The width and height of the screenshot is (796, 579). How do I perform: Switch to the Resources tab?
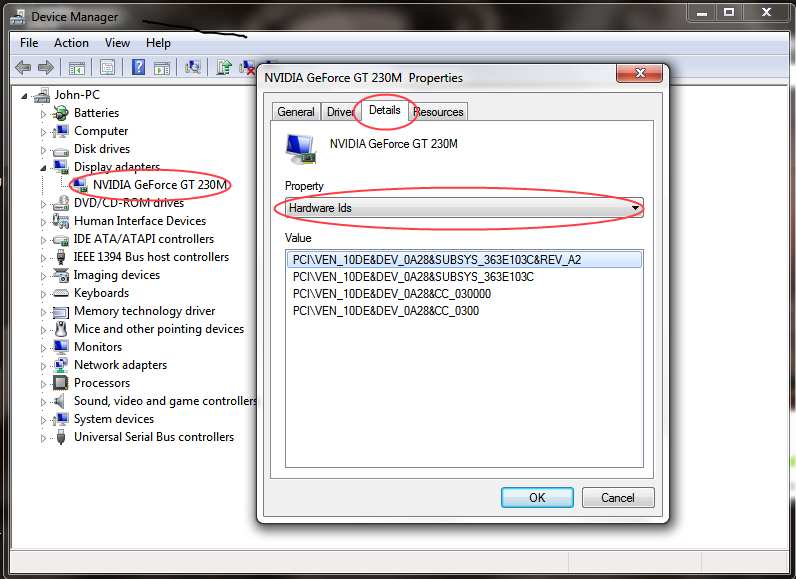tap(438, 112)
